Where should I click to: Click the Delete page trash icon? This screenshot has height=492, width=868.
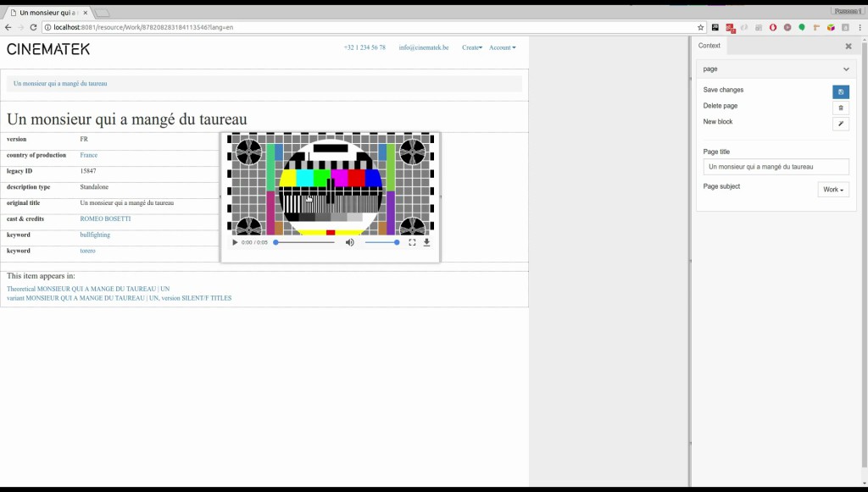click(x=840, y=108)
